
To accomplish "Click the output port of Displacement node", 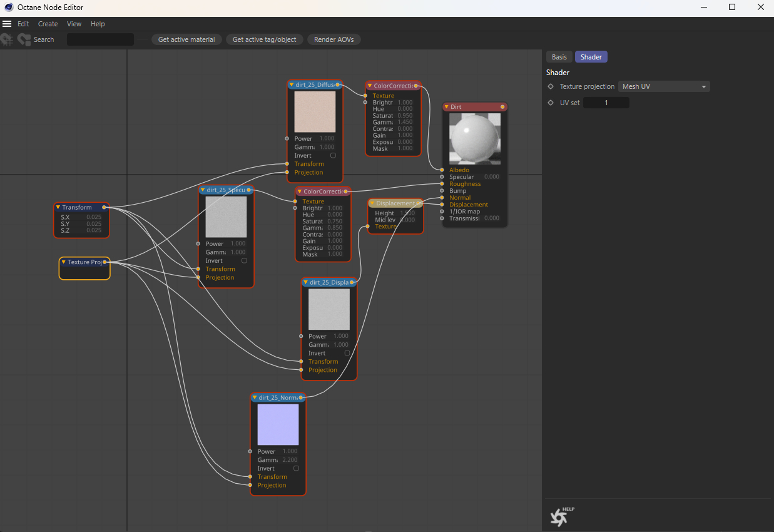I will click(x=419, y=203).
